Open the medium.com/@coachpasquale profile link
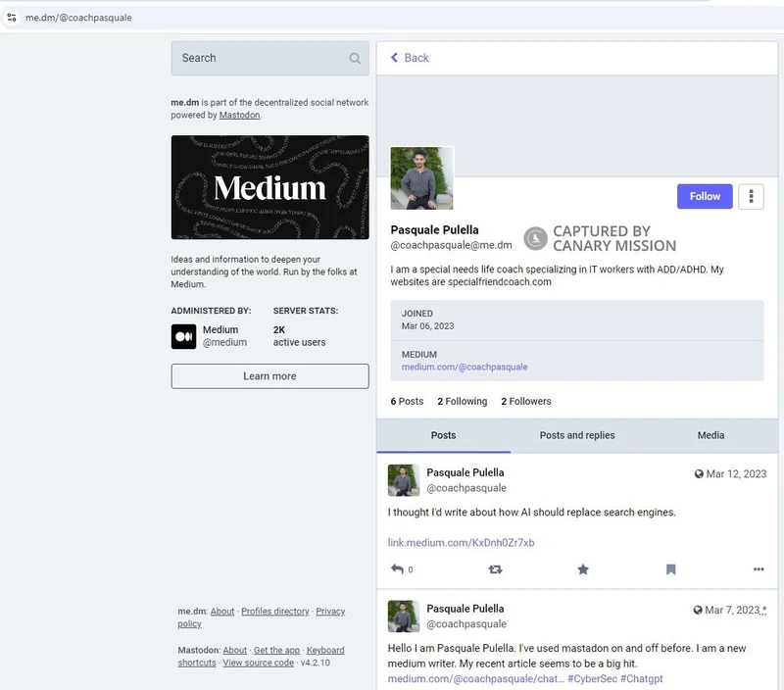Image resolution: width=784 pixels, height=690 pixels. tap(465, 367)
